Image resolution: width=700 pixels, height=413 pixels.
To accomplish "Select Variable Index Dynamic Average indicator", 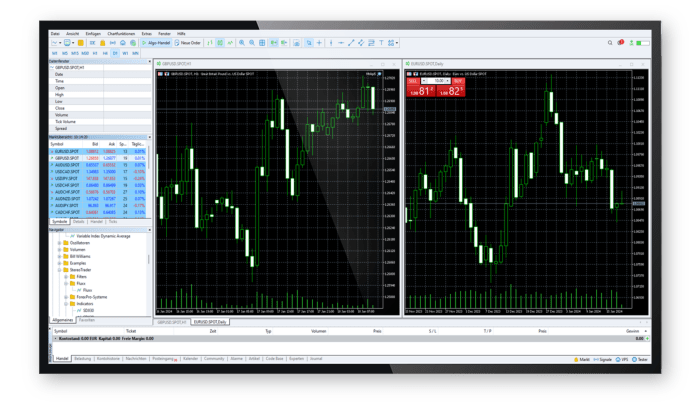I will (103, 236).
